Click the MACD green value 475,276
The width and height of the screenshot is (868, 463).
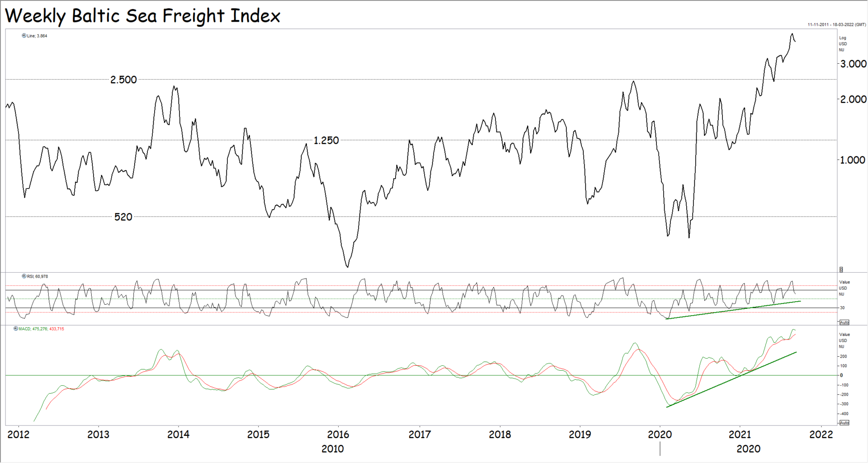tap(40, 329)
